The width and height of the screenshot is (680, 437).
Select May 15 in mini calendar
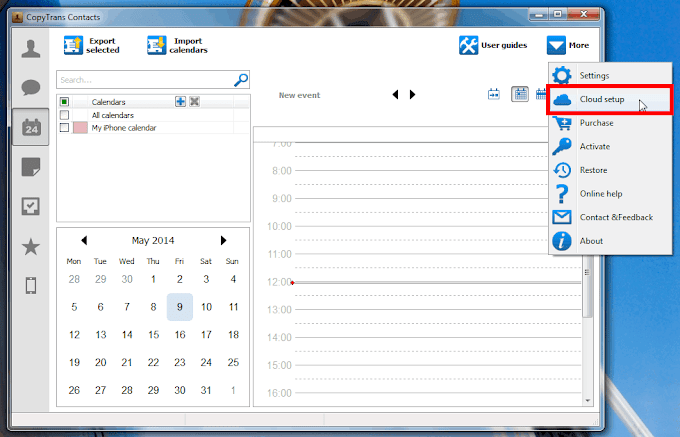point(154,335)
